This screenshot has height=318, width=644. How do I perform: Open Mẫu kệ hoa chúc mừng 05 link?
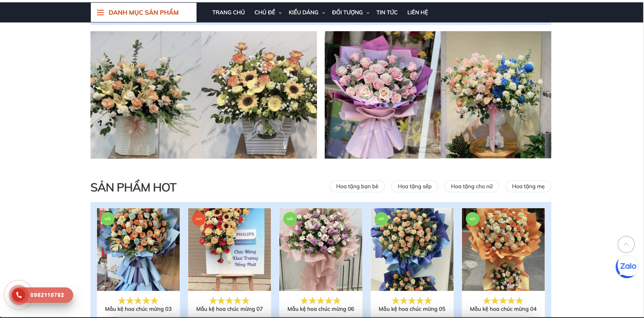[412, 309]
